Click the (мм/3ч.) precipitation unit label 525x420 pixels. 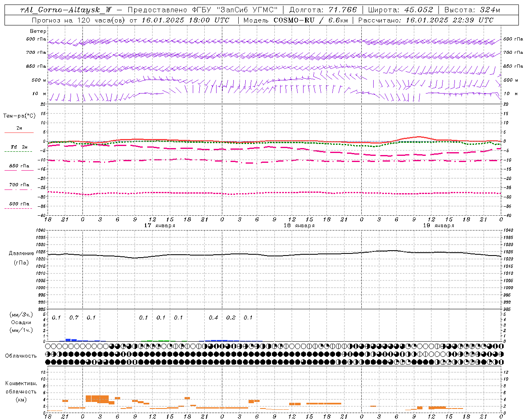click(x=21, y=315)
